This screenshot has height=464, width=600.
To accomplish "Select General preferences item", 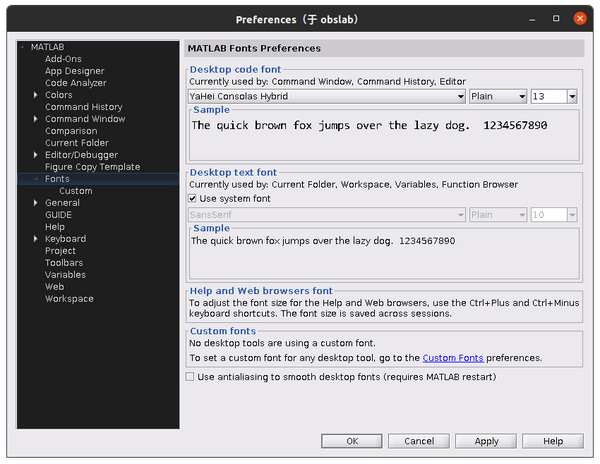I will pos(62,203).
